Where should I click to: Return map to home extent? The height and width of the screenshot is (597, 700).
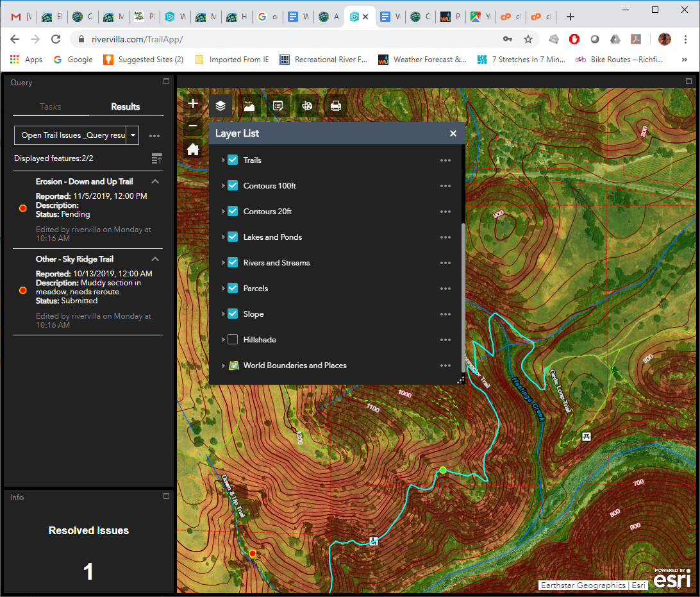tap(193, 149)
